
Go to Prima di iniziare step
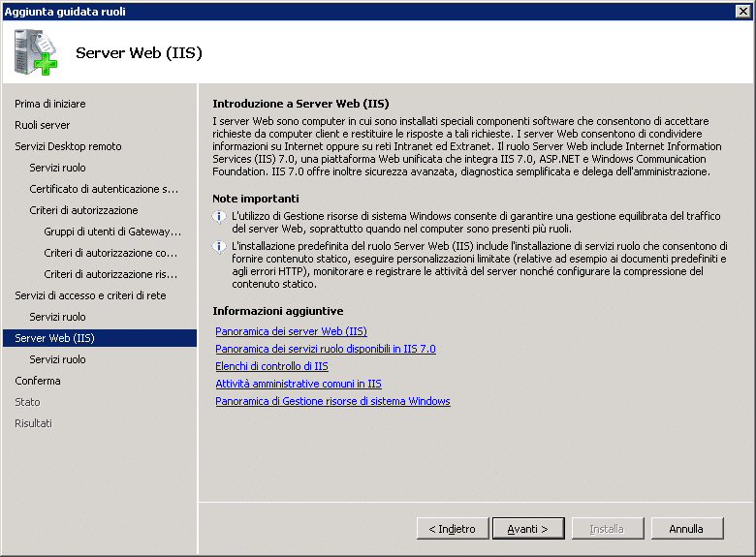tap(50, 104)
